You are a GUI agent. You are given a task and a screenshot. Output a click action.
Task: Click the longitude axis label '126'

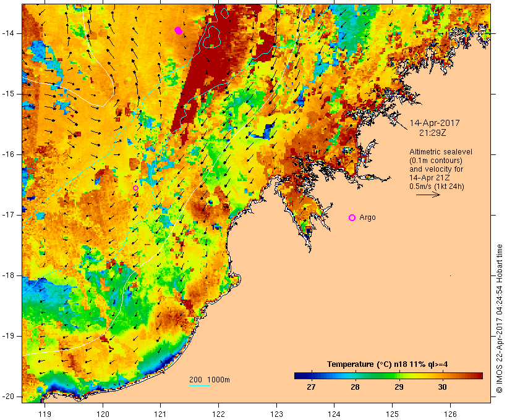click(x=450, y=414)
